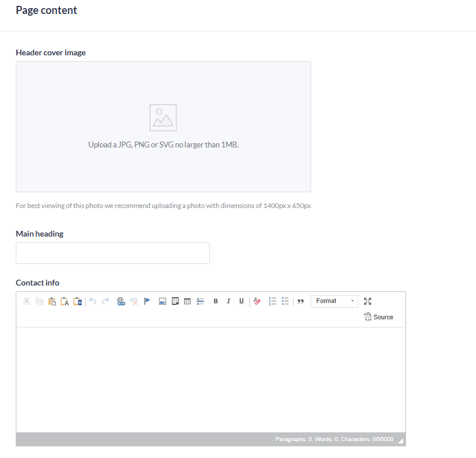The image size is (476, 458).
Task: Insert an anchor using the flag icon
Action: pos(147,301)
